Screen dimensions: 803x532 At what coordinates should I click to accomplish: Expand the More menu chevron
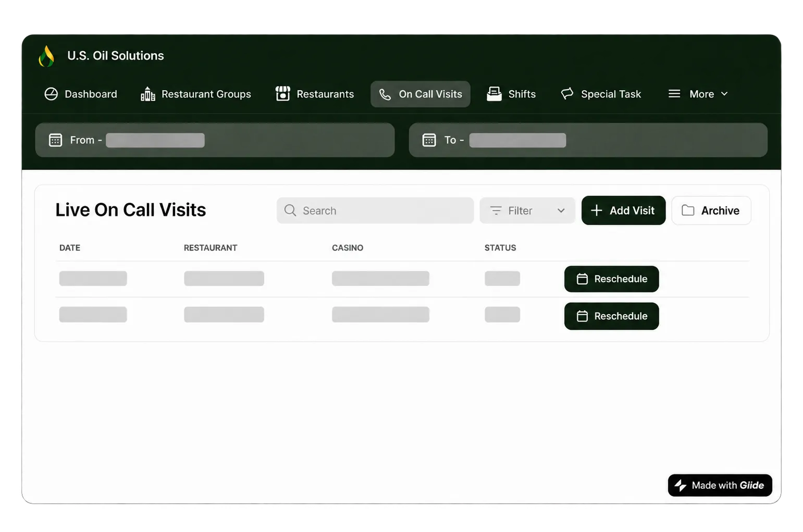(724, 94)
